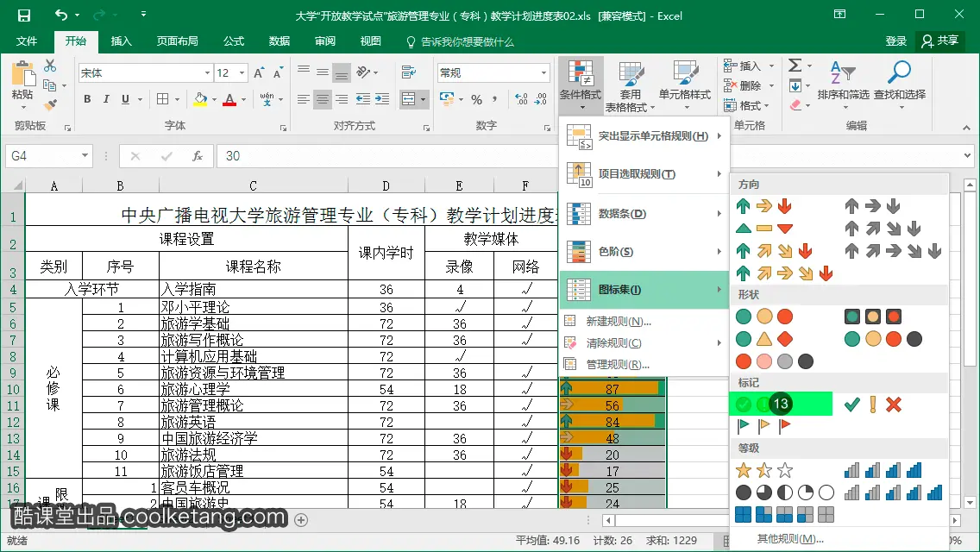Click the AutoSum sigma icon
This screenshot has height=552, width=980.
pos(795,65)
